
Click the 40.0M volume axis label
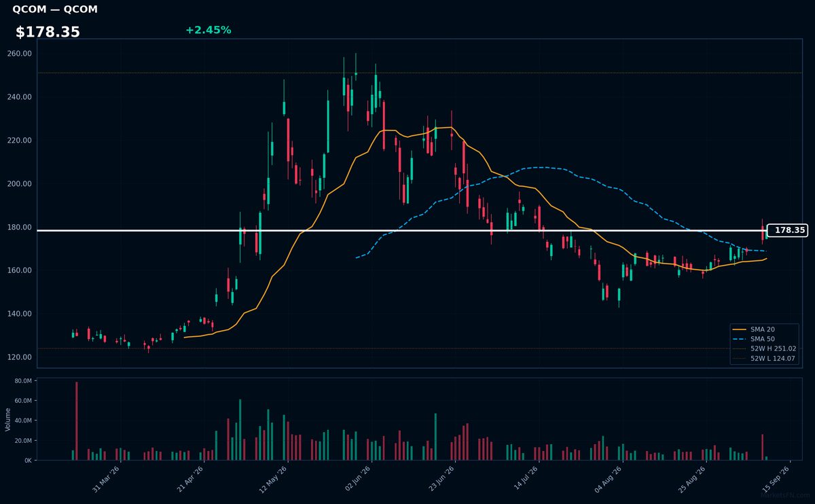[x=23, y=421]
